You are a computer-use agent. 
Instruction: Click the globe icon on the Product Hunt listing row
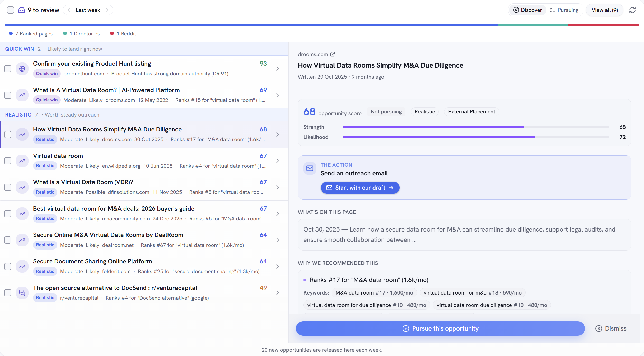point(22,69)
